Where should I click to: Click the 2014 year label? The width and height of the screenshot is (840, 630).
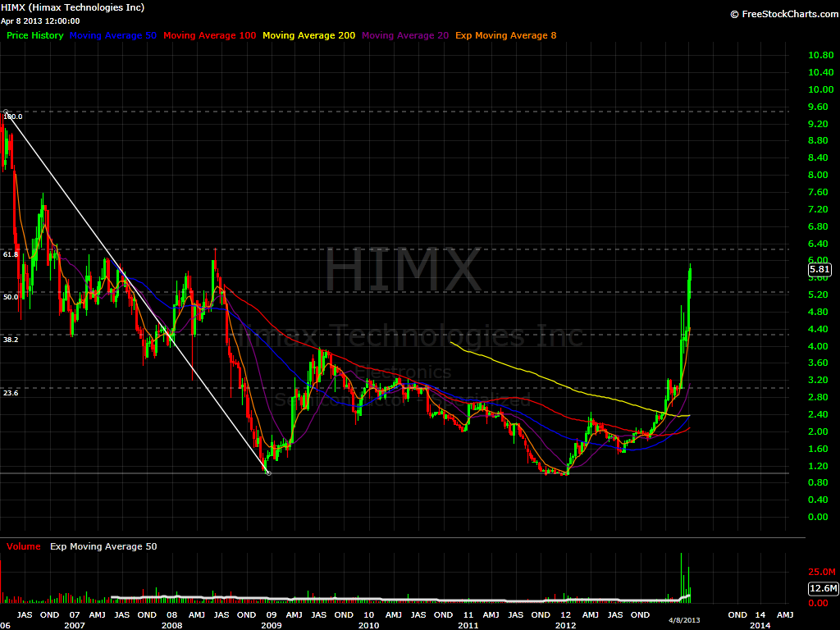[x=760, y=625]
